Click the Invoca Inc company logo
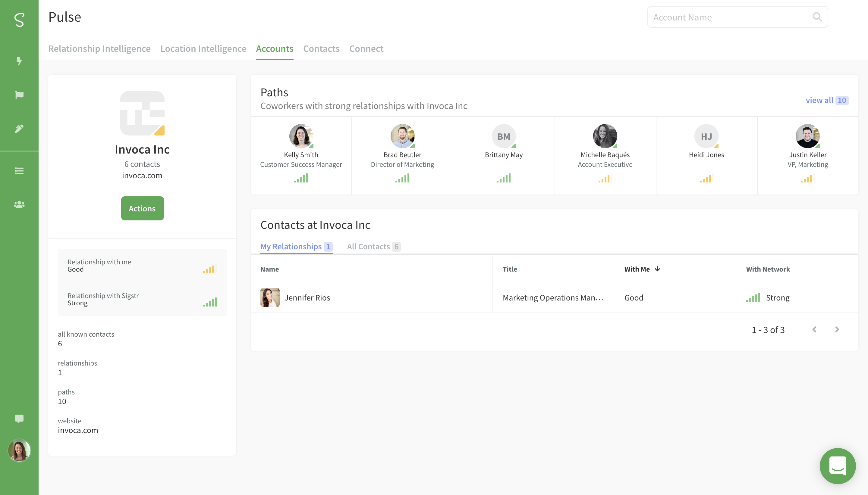This screenshot has width=868, height=495. click(x=142, y=113)
